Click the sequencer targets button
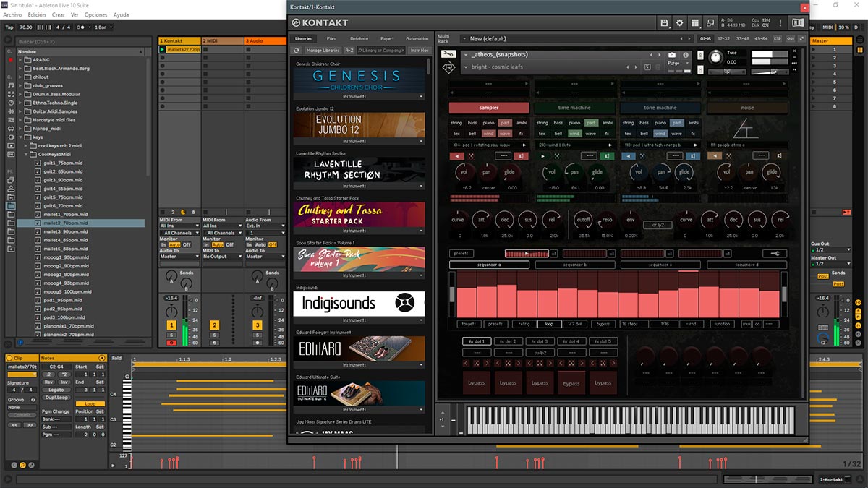The height and width of the screenshot is (488, 868). click(x=469, y=324)
